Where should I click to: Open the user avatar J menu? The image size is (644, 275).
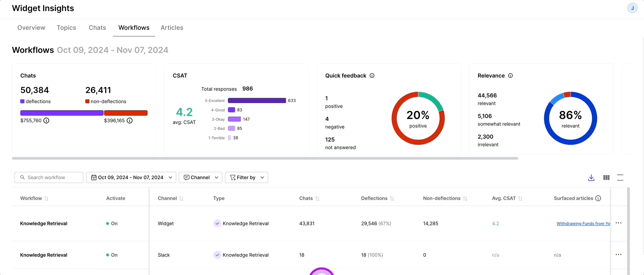(x=632, y=8)
